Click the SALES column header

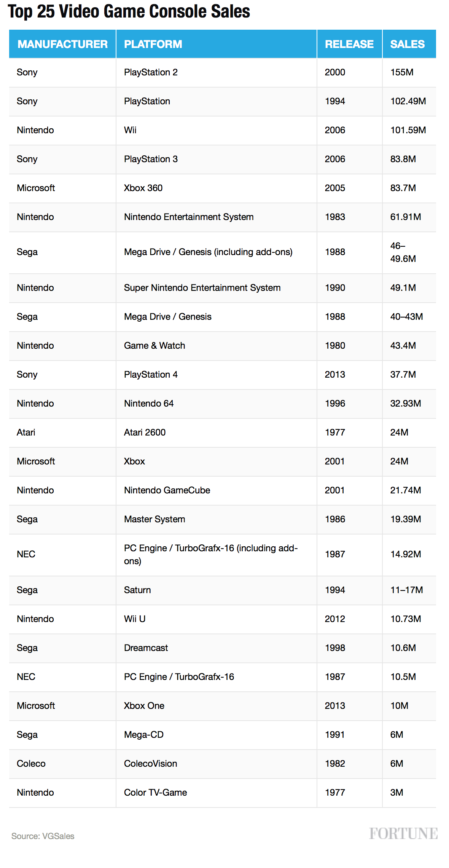click(x=407, y=44)
